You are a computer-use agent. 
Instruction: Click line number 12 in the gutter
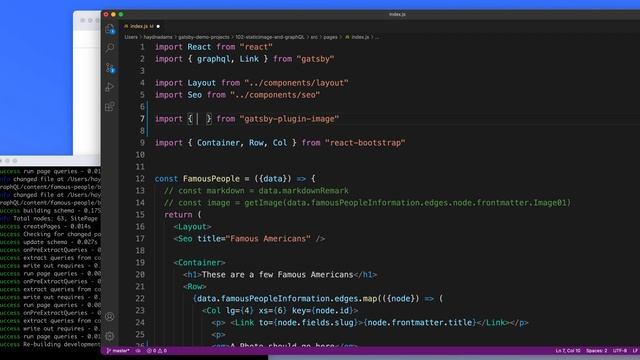coord(140,179)
